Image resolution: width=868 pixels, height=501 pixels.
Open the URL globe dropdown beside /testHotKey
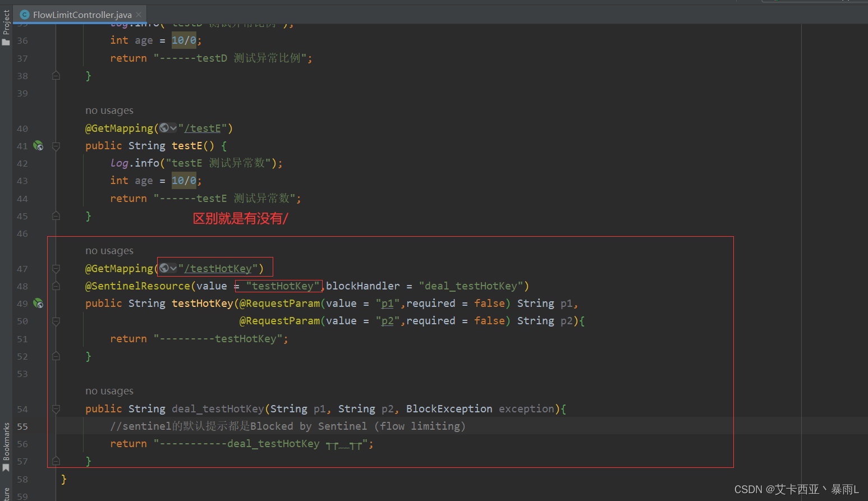coord(168,268)
